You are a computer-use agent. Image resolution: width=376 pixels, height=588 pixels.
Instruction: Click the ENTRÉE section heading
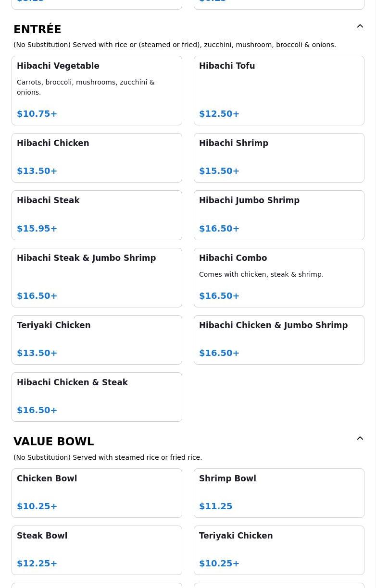38,29
